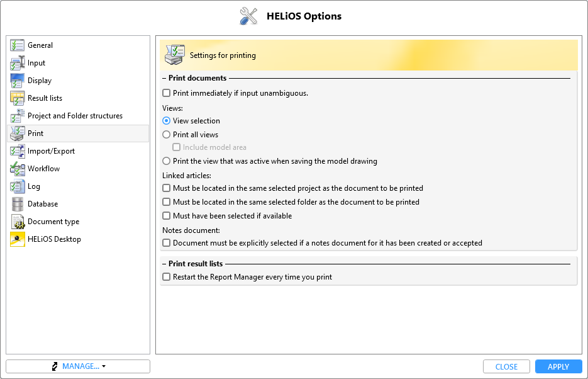Click the Result lists icon

click(x=17, y=98)
